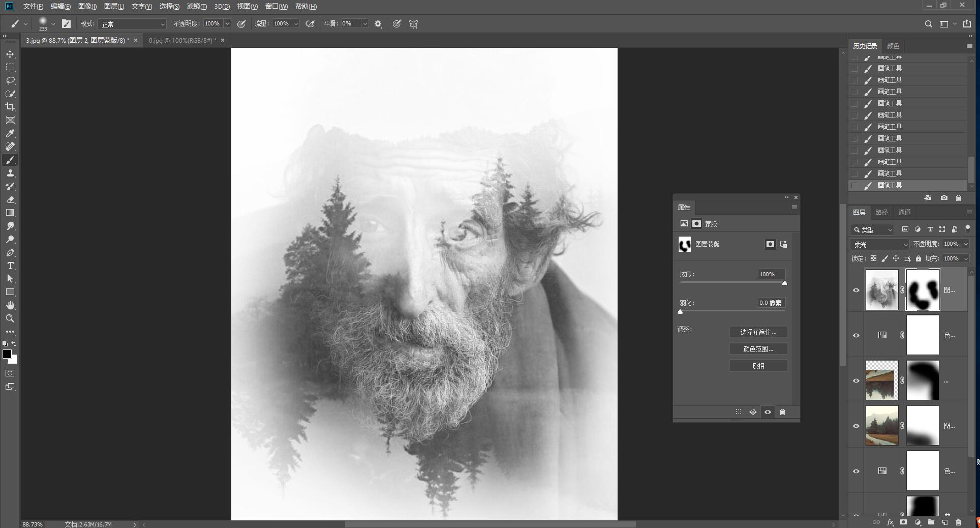Select the Rectangular Marquee tool
The image size is (980, 528).
tap(10, 67)
